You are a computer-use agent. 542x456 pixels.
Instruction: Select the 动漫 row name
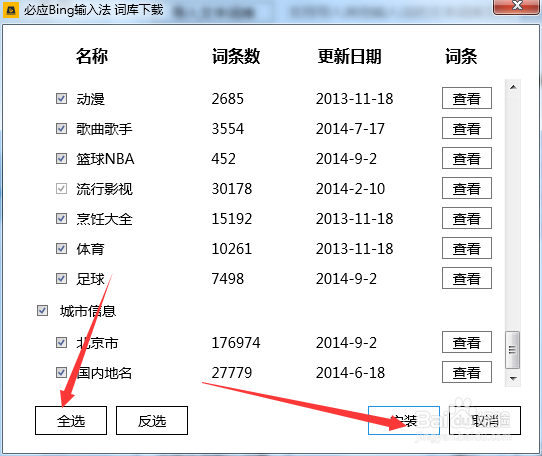[x=90, y=99]
